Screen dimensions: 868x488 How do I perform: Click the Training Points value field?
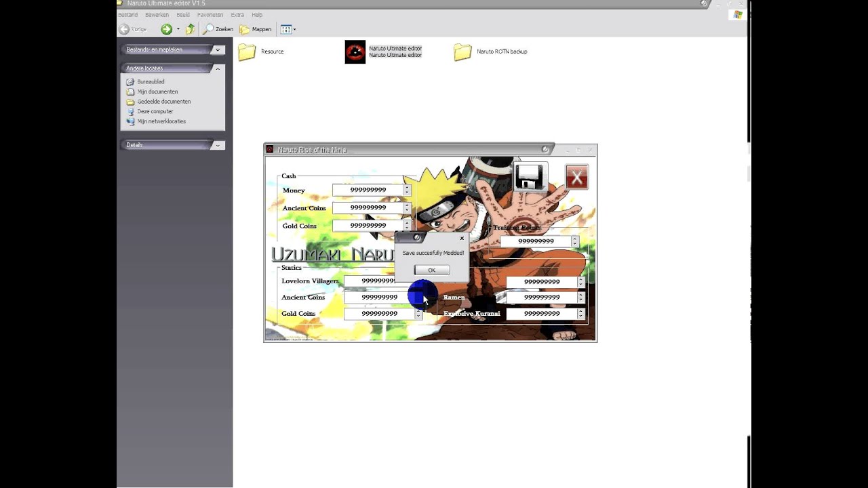[x=536, y=241]
